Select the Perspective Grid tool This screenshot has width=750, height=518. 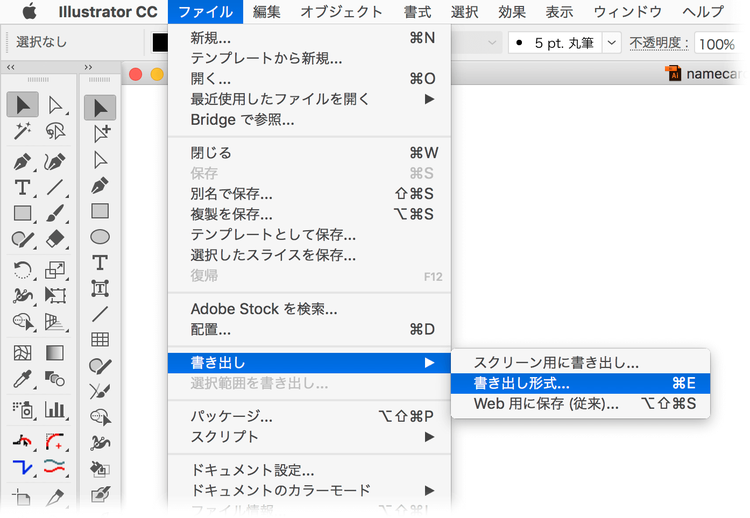[x=55, y=322]
